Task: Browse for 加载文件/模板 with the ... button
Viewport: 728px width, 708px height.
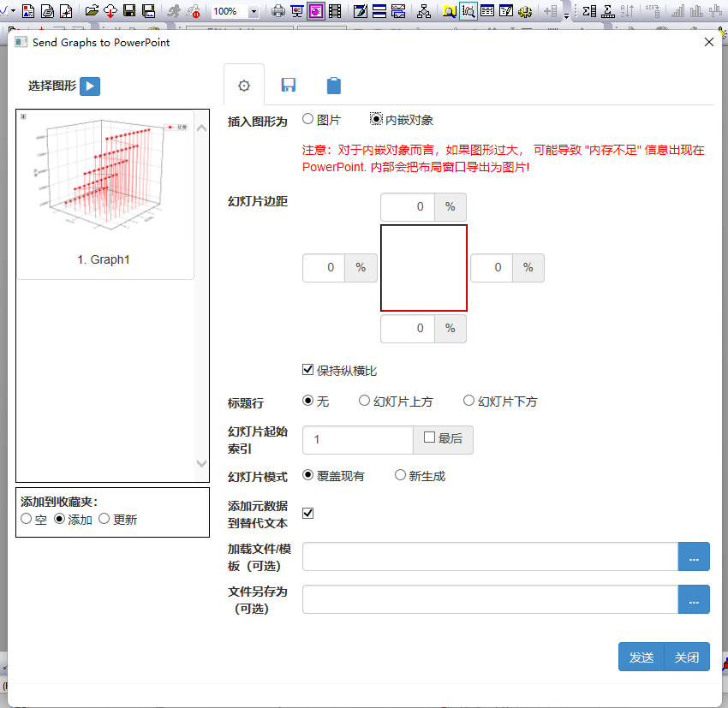Action: (694, 556)
